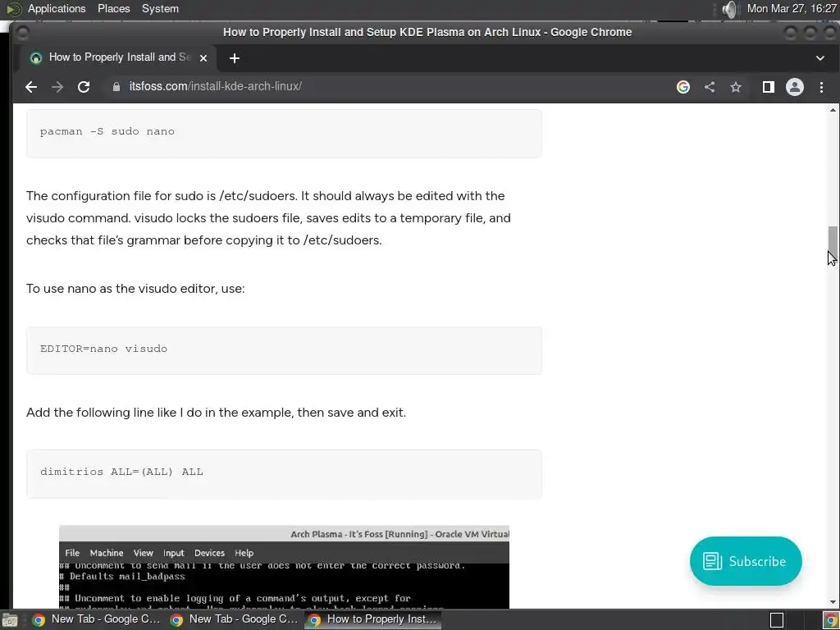Screen dimensions: 840x630
Task: Expand the tab search dropdown arrow
Action: click(x=819, y=58)
